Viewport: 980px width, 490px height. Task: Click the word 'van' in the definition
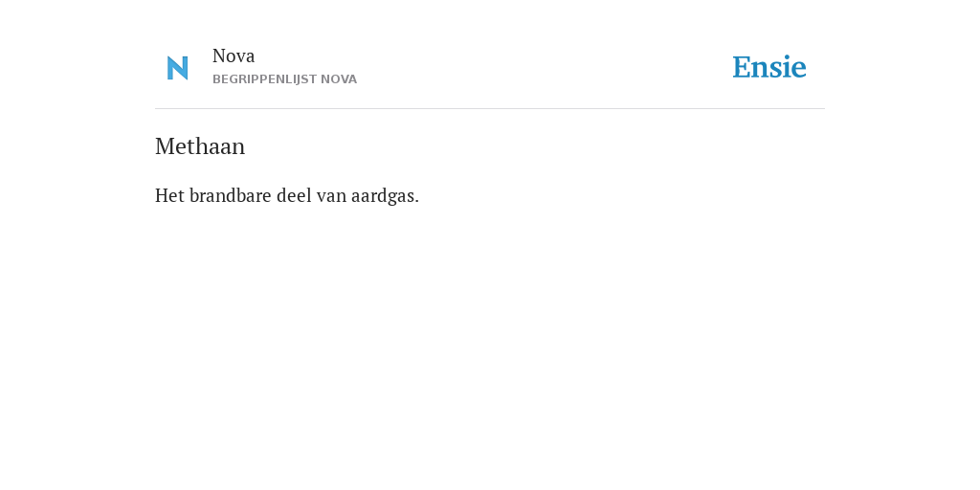click(x=331, y=197)
